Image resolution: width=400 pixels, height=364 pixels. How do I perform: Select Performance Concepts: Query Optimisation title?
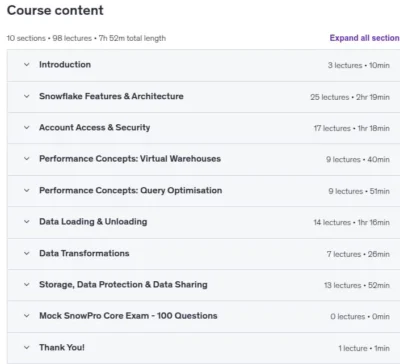[x=131, y=190]
